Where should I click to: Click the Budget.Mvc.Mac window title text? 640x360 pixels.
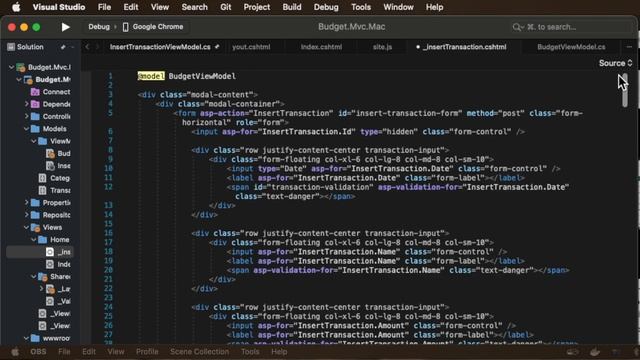(352, 27)
